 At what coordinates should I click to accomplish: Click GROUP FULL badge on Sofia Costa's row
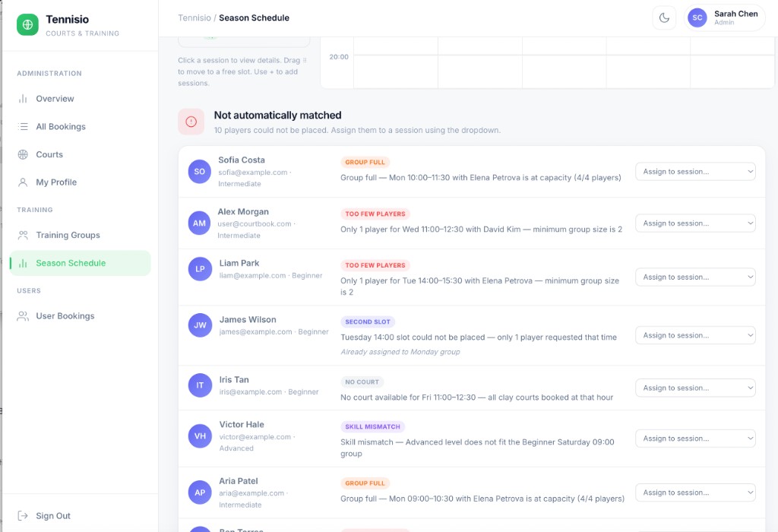pos(365,163)
